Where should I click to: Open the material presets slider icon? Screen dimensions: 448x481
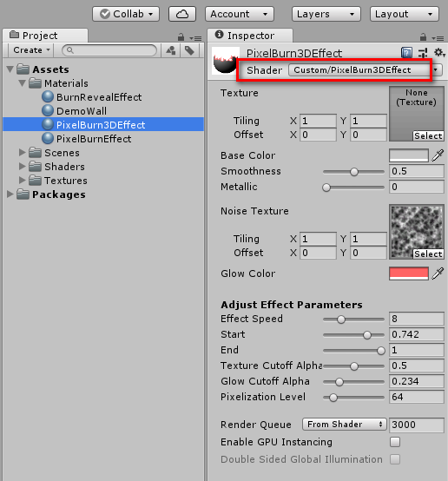(x=423, y=53)
